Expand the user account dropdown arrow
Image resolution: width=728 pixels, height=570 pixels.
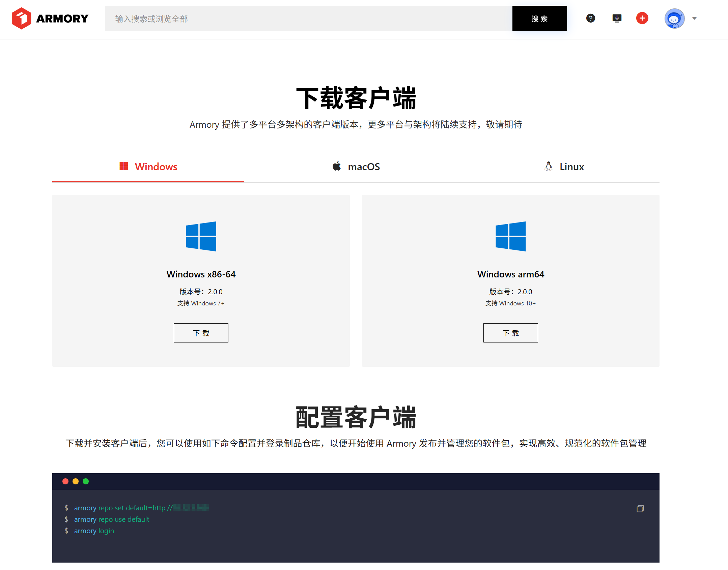pos(694,19)
